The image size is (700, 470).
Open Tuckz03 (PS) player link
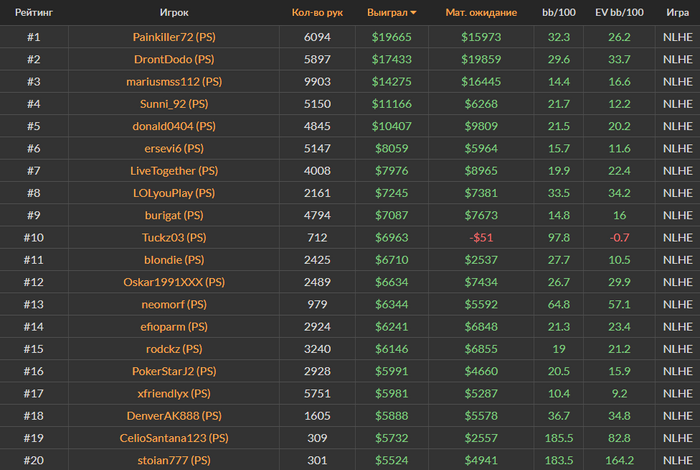tap(174, 237)
